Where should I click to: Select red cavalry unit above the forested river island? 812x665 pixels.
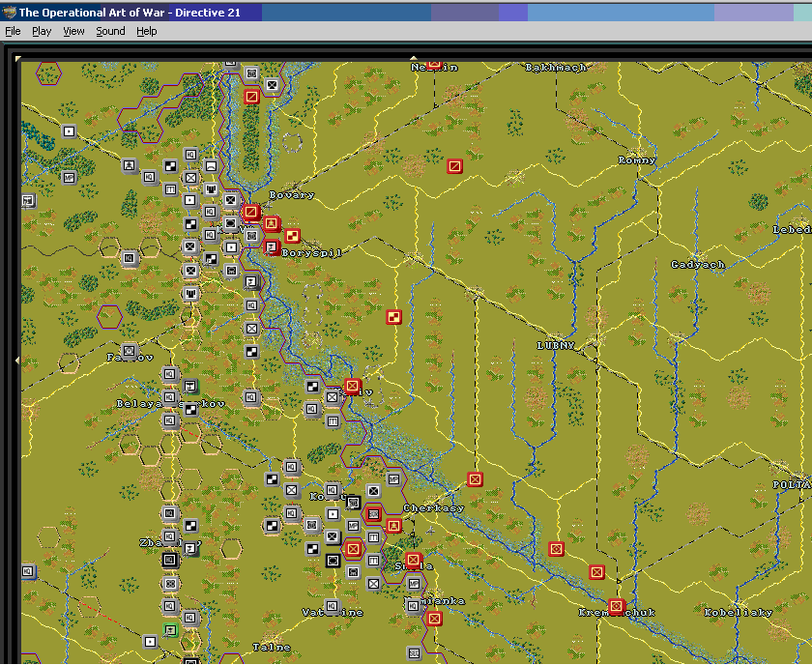(251, 97)
